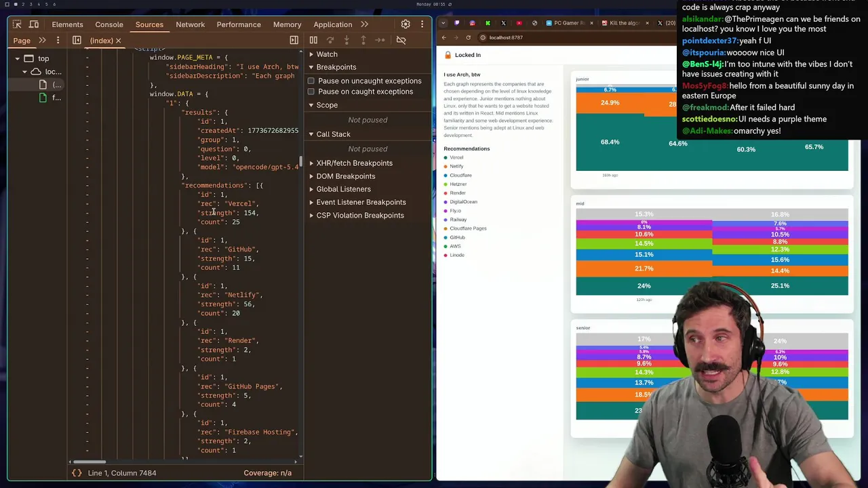Switch to the YouTube pinned tab
The image size is (868, 488).
click(519, 23)
